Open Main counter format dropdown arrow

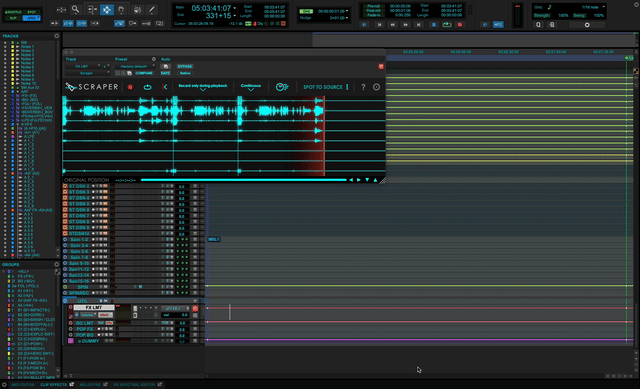click(235, 8)
